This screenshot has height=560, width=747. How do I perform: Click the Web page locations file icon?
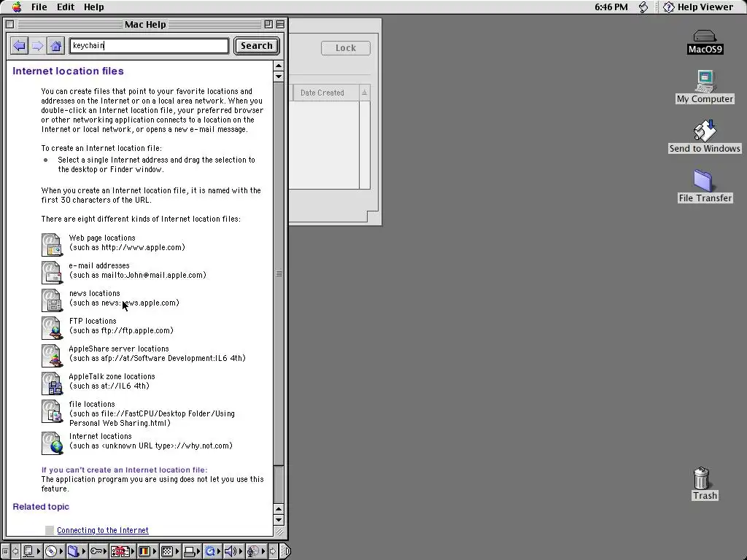tap(52, 244)
